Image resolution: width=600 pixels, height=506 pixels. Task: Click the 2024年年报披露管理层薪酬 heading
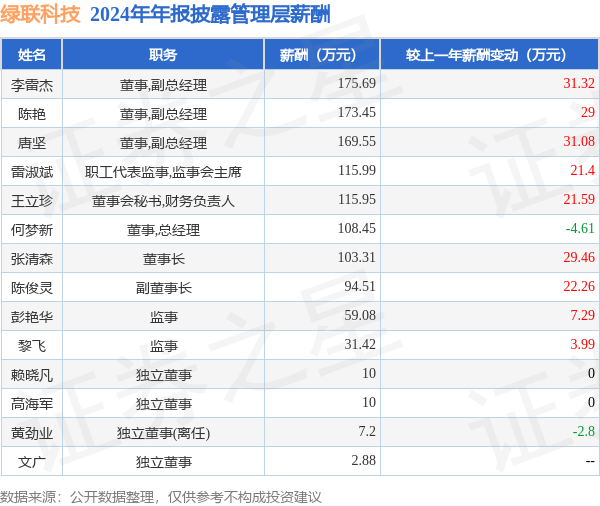tap(210, 15)
